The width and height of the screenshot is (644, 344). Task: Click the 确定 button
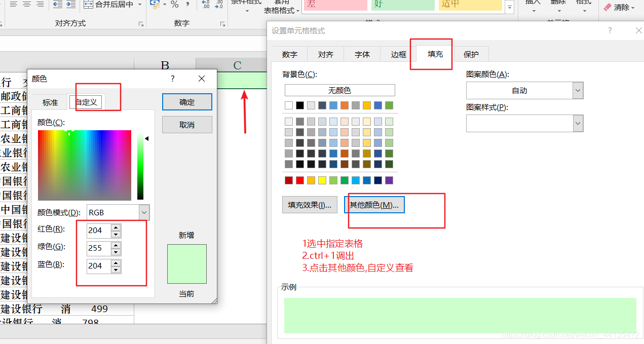186,101
